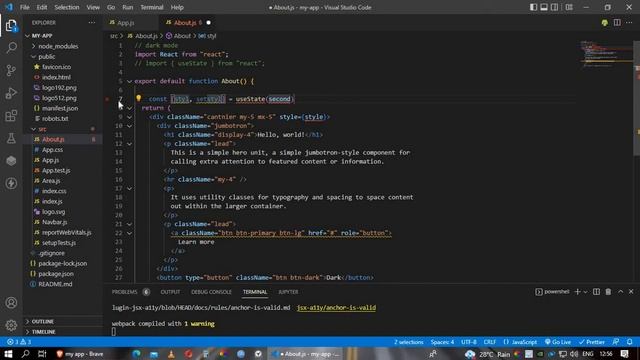This screenshot has width=640, height=360.
Task: Open the File menu
Action: (x=24, y=7)
